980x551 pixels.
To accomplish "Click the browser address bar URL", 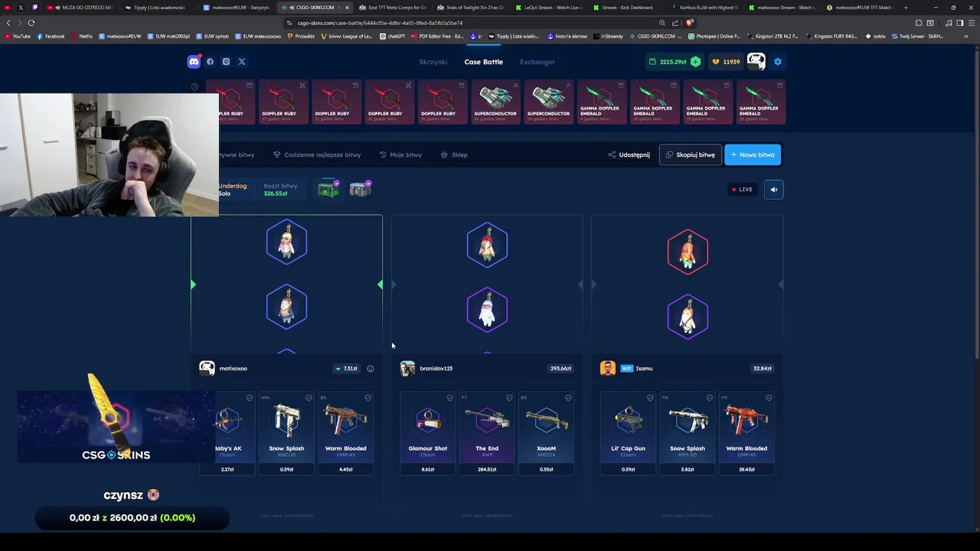I will pos(381,23).
